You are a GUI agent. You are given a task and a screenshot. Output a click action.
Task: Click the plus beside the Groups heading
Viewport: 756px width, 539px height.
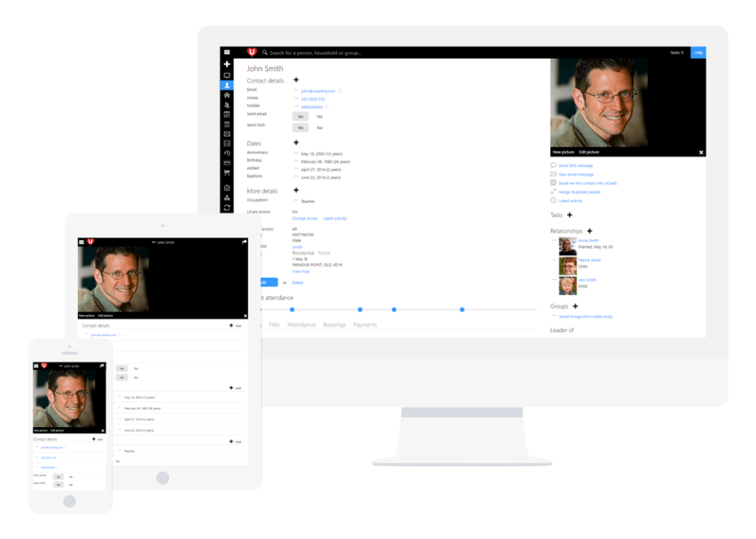coord(575,306)
